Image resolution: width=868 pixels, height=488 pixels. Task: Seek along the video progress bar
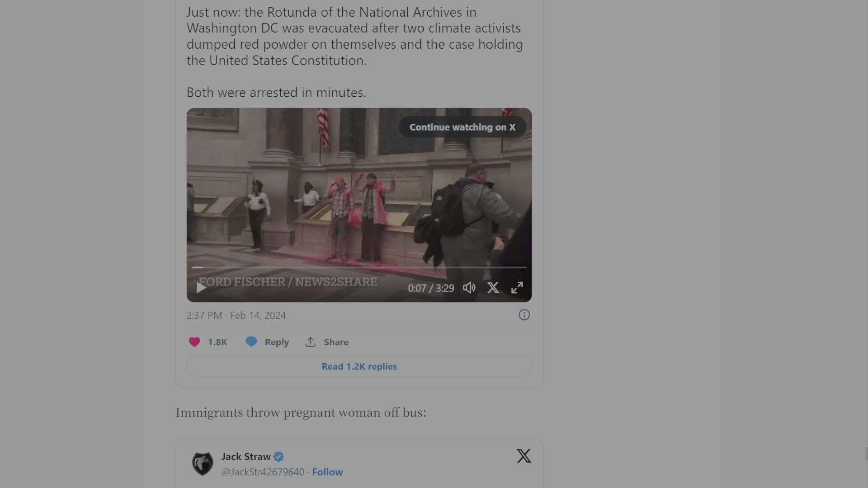359,267
